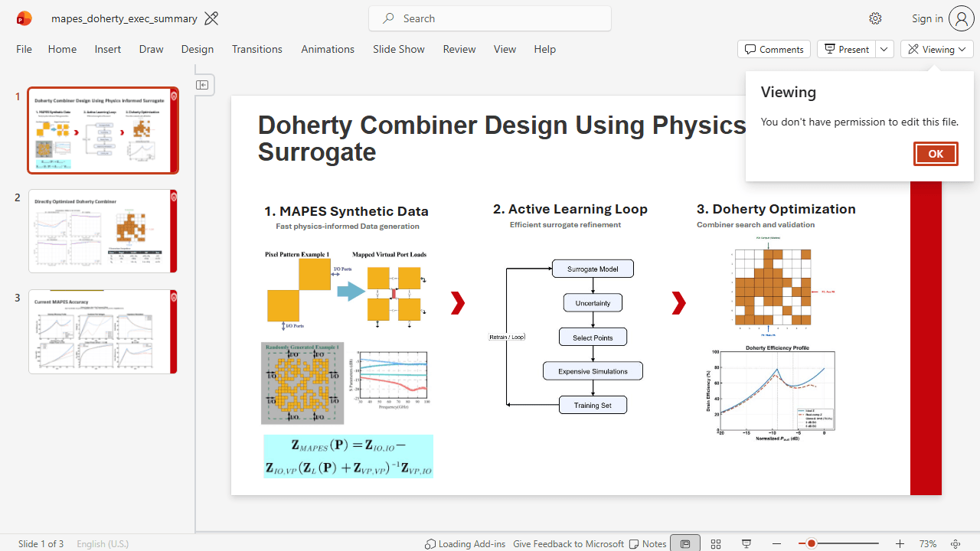Select slide 2 thumbnail Directly Optimized Doherty Combiner
980x551 pixels.
[103, 231]
